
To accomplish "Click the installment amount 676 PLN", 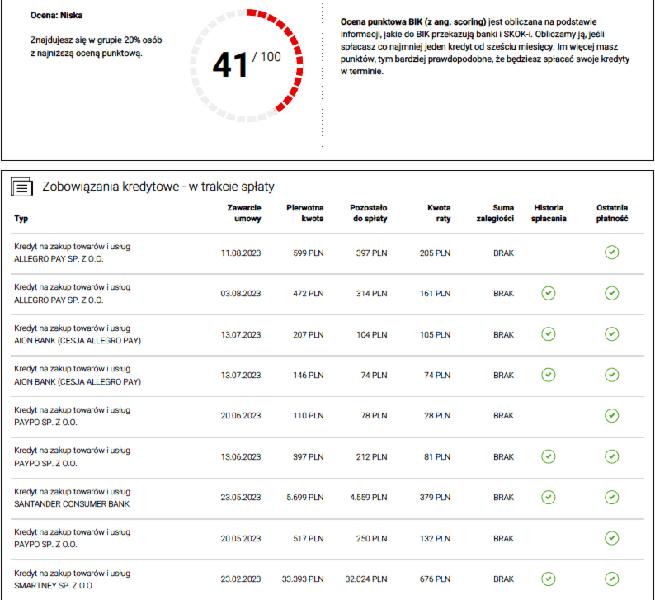I will coord(435,580).
